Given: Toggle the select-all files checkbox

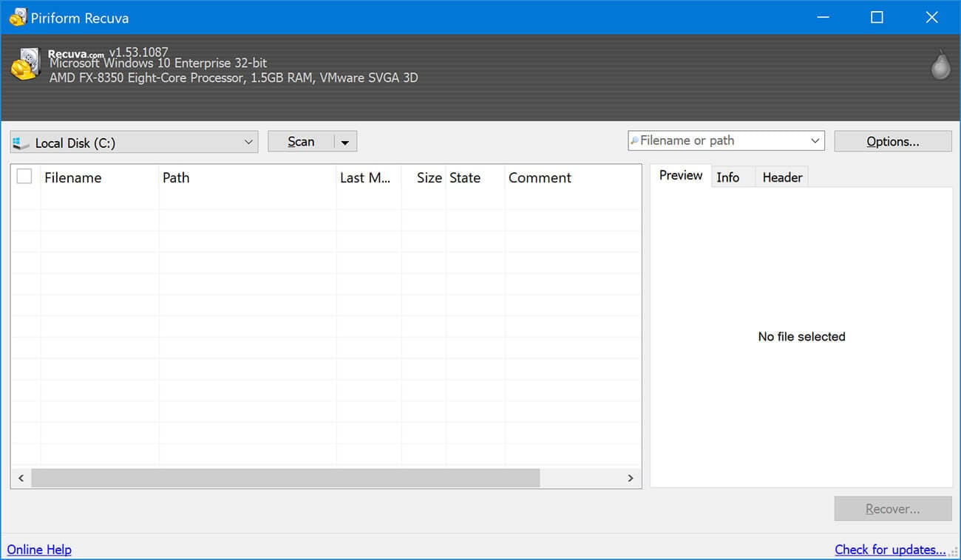Looking at the screenshot, I should (24, 177).
